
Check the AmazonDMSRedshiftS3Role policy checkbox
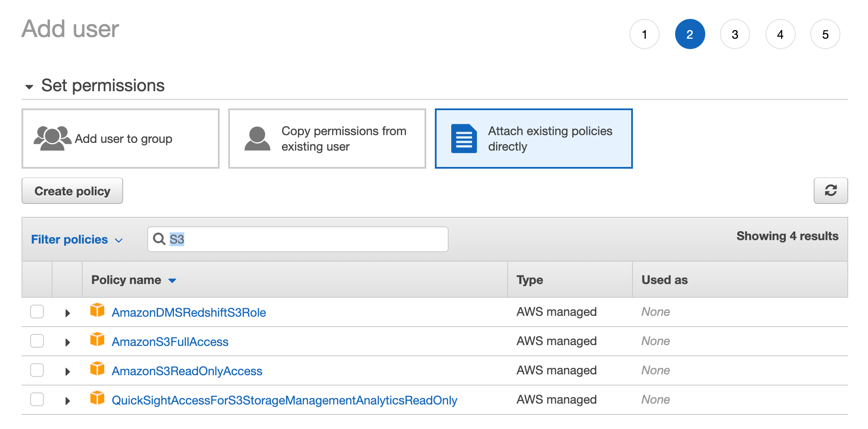(37, 311)
